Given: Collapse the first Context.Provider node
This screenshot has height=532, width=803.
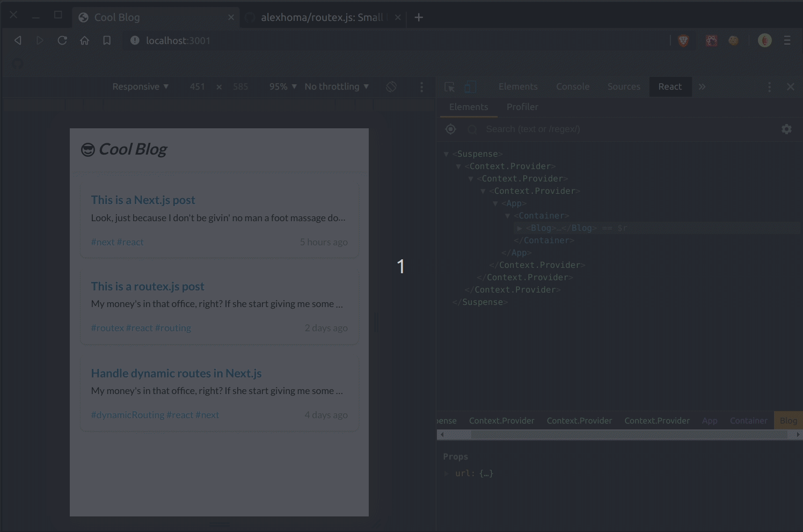Looking at the screenshot, I should click(x=458, y=166).
